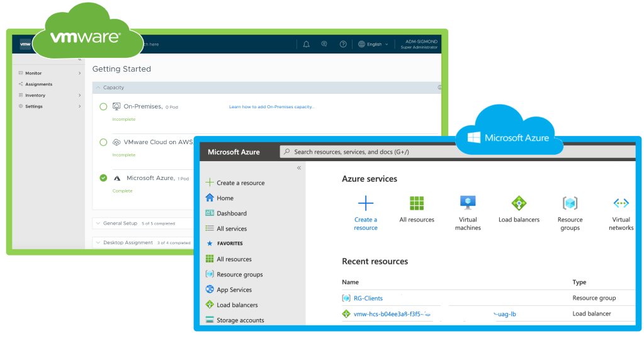Click the green All resources grid icon in the sidebar

[210, 259]
